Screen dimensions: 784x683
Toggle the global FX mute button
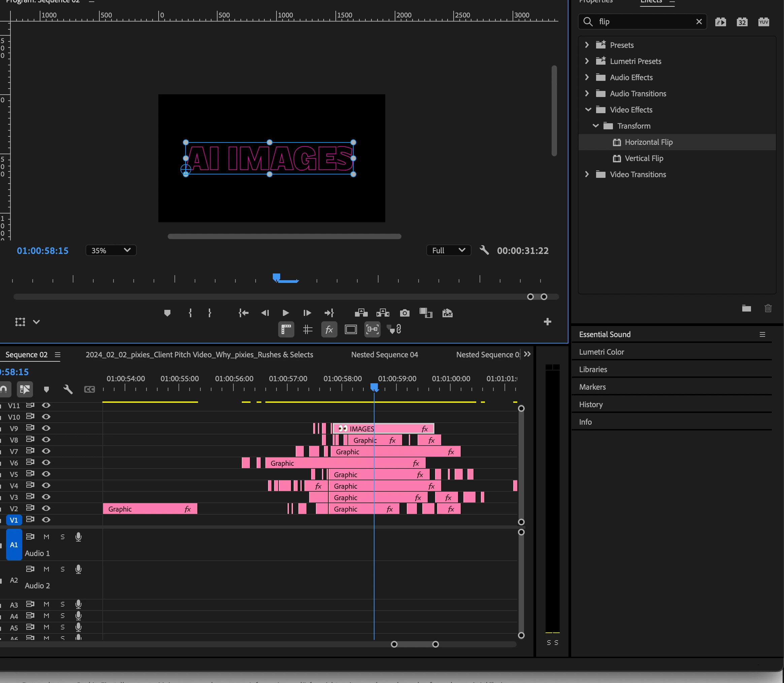[x=329, y=329]
